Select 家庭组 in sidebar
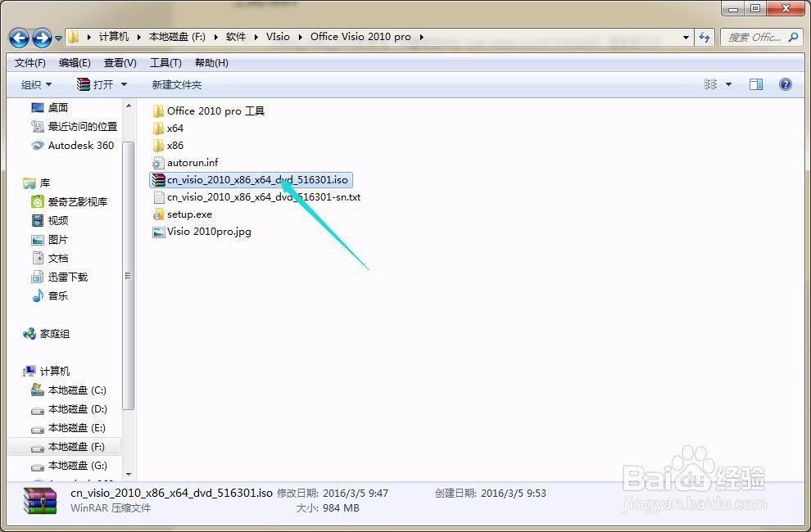811x532 pixels. coord(46,334)
